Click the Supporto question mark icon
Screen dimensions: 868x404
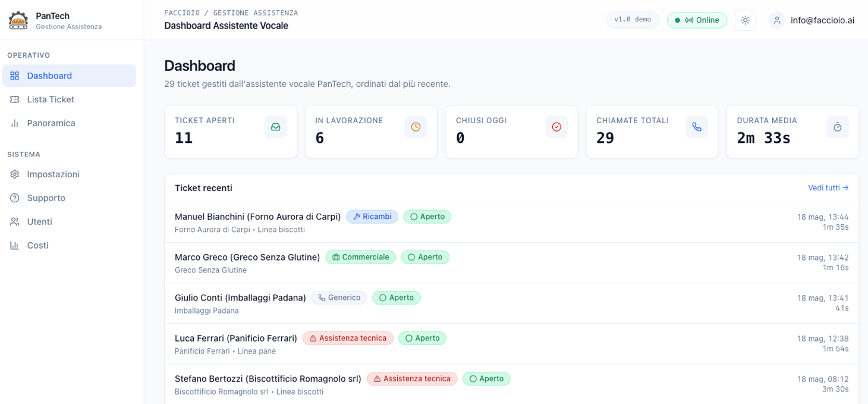point(15,198)
